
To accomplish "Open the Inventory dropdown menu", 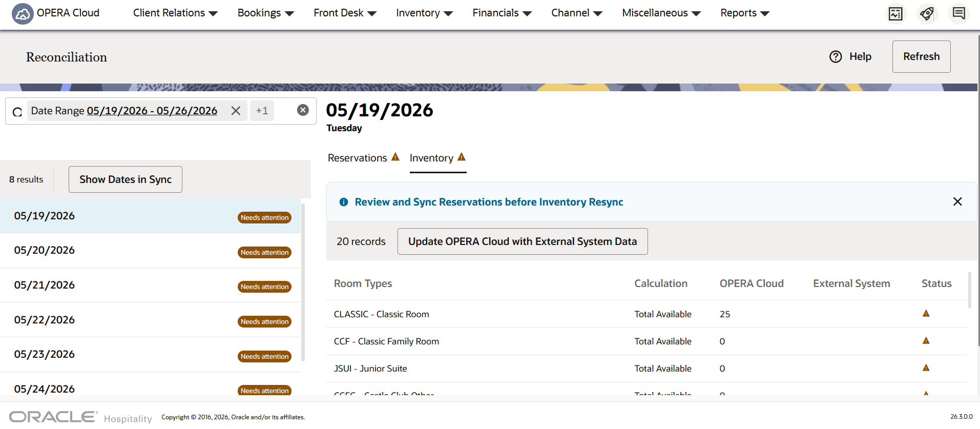I will [424, 13].
